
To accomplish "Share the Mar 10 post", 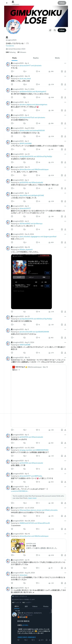I will (x=65, y=84).
